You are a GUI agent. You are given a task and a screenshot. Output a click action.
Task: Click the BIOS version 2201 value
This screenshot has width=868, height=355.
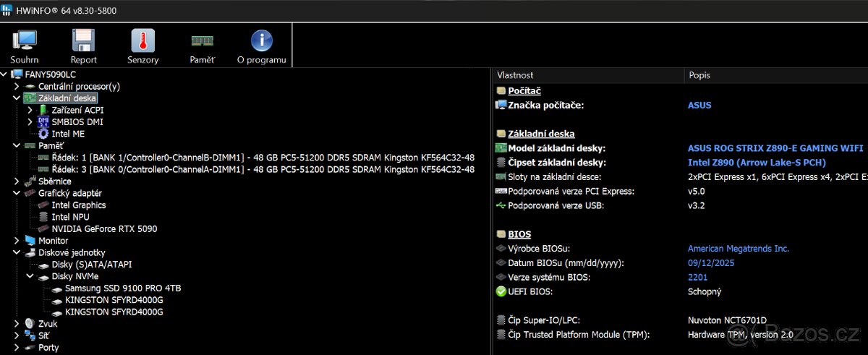[697, 277]
